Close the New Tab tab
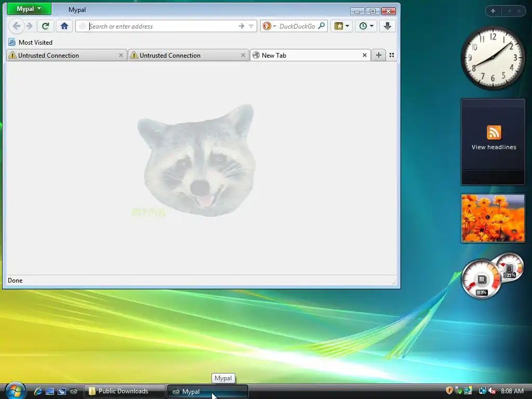 click(365, 55)
